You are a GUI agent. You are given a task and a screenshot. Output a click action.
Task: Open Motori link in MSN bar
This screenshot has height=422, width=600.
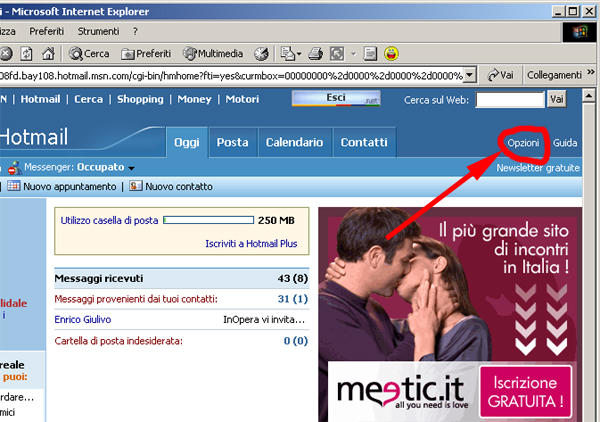pos(242,99)
